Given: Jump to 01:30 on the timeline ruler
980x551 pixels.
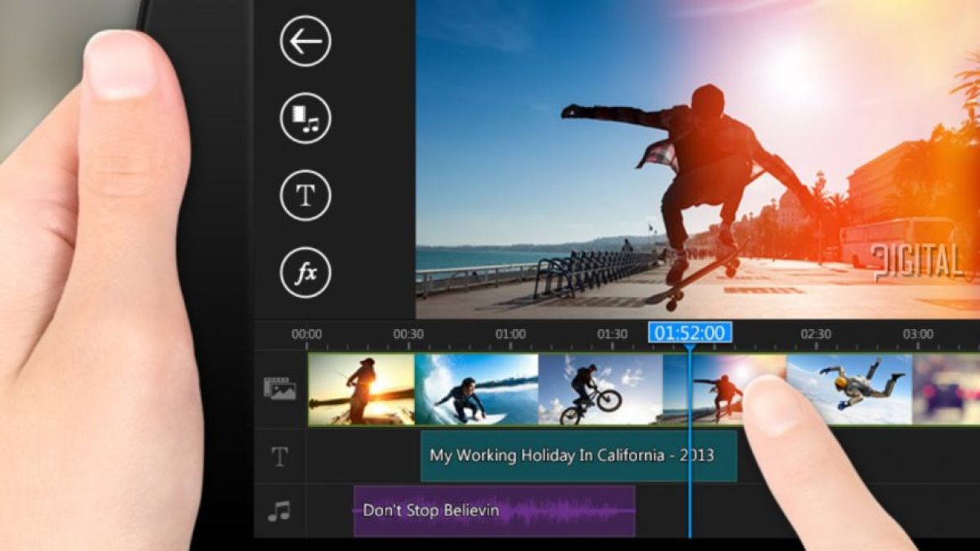Looking at the screenshot, I should (x=612, y=334).
